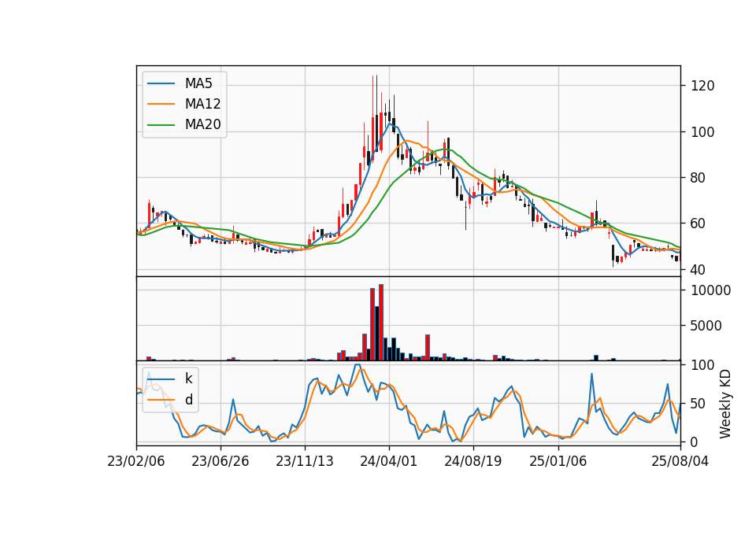Screen dimensions: 756x543
Task: Click the Weekly KD axis label
Action: click(724, 404)
